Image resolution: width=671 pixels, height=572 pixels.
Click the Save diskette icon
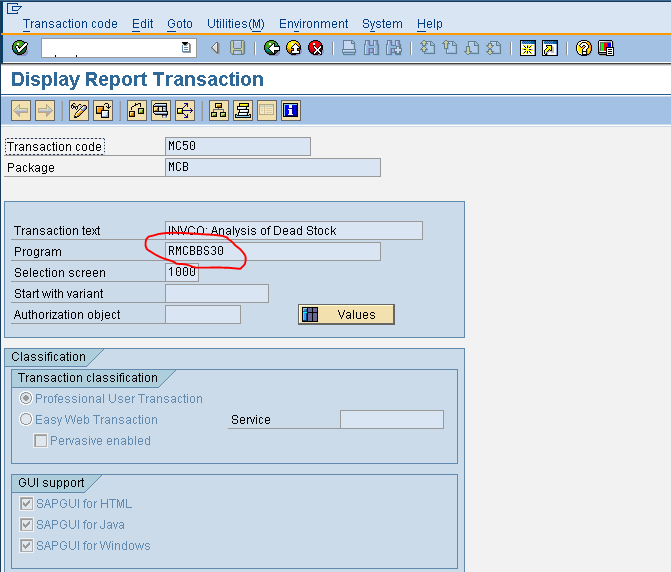pos(238,48)
